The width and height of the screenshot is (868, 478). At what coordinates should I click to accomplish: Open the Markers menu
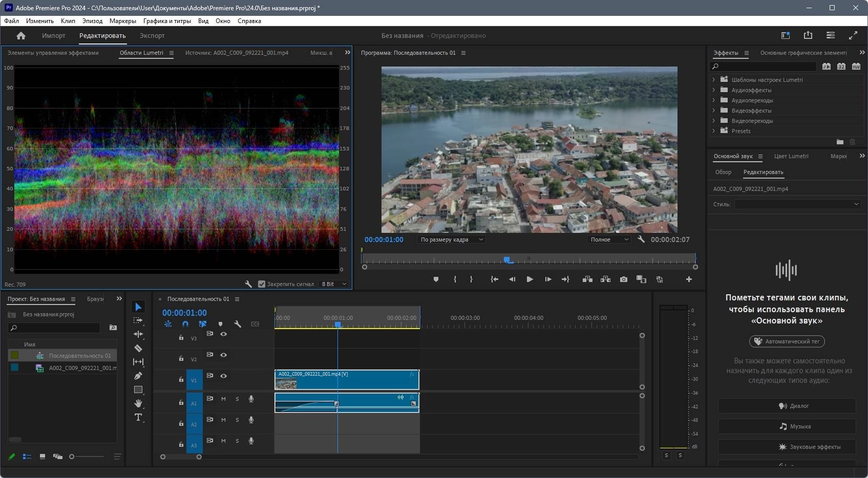123,21
